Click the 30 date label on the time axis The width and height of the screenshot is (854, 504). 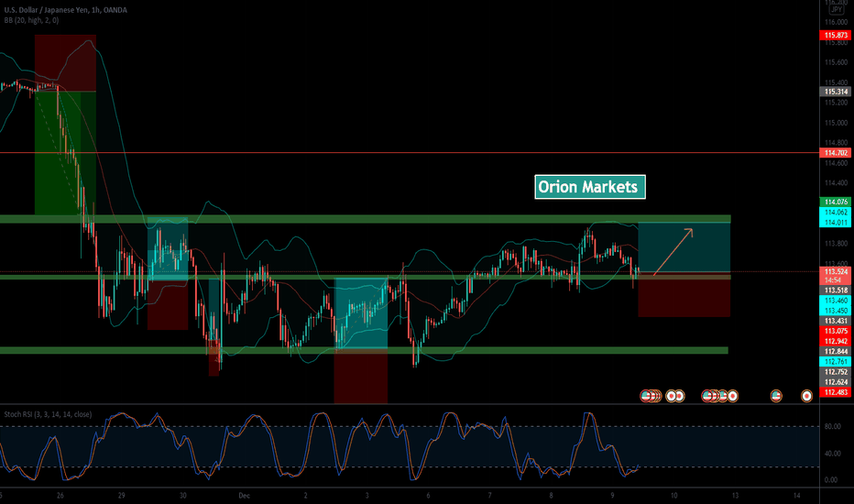(x=183, y=495)
